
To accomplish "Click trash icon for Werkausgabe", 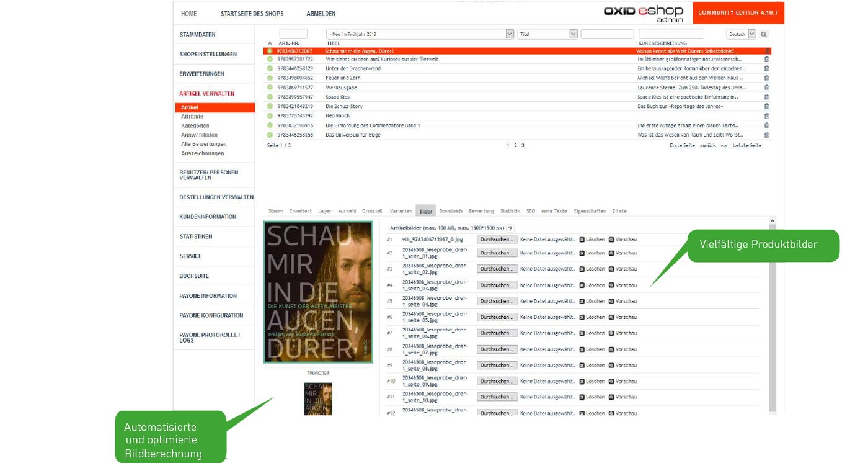I will coord(766,88).
